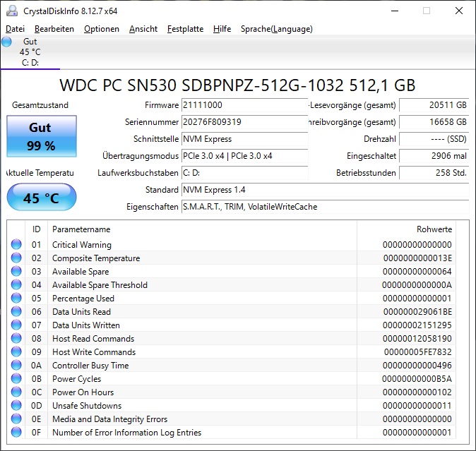476x451 pixels.
Task: Open the Festplatte menu
Action: click(185, 29)
